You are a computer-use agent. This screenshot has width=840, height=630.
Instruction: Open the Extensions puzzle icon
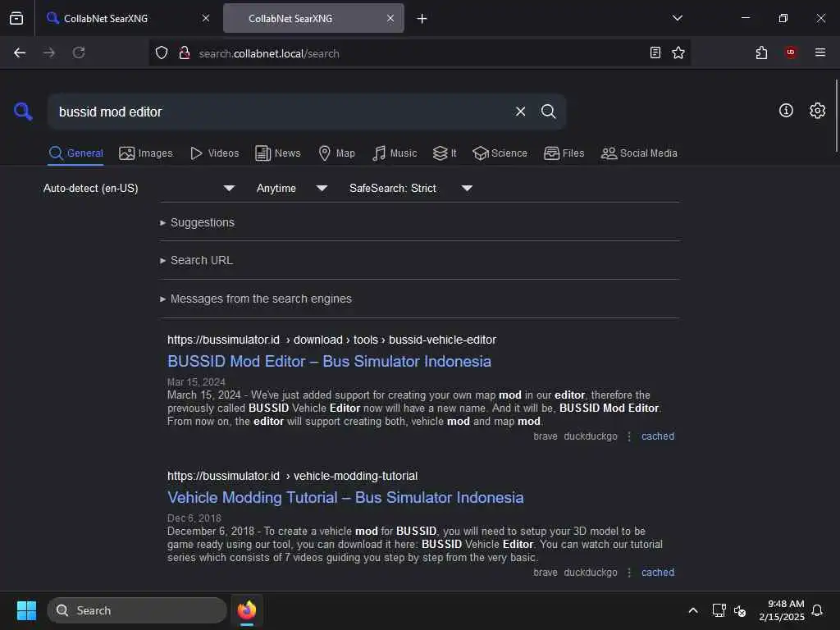point(761,52)
